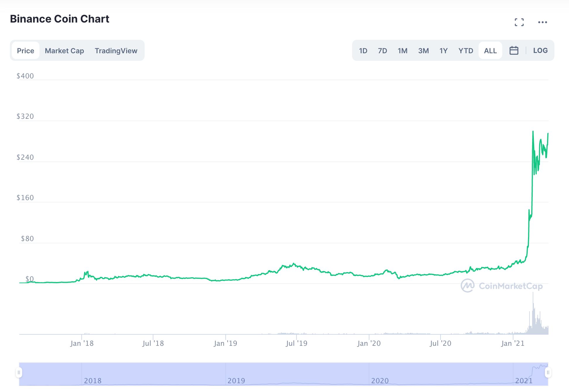Select the 7D time range

(x=382, y=51)
